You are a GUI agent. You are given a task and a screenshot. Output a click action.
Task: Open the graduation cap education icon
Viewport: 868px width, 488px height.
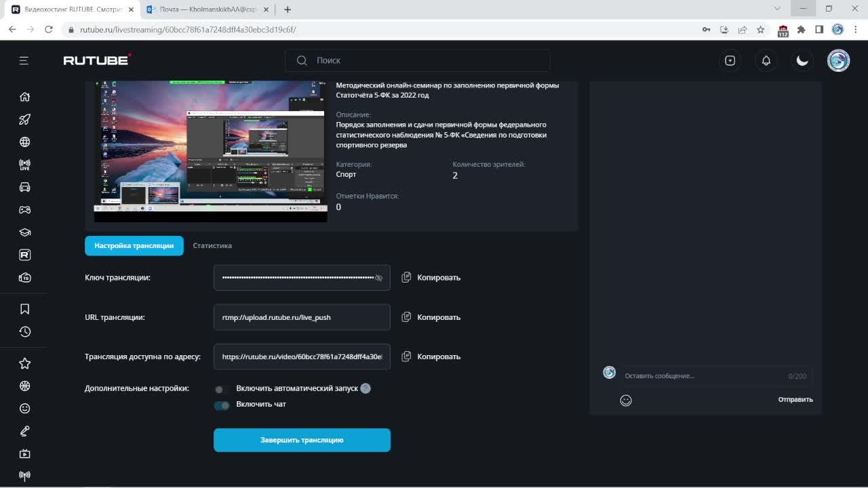25,232
